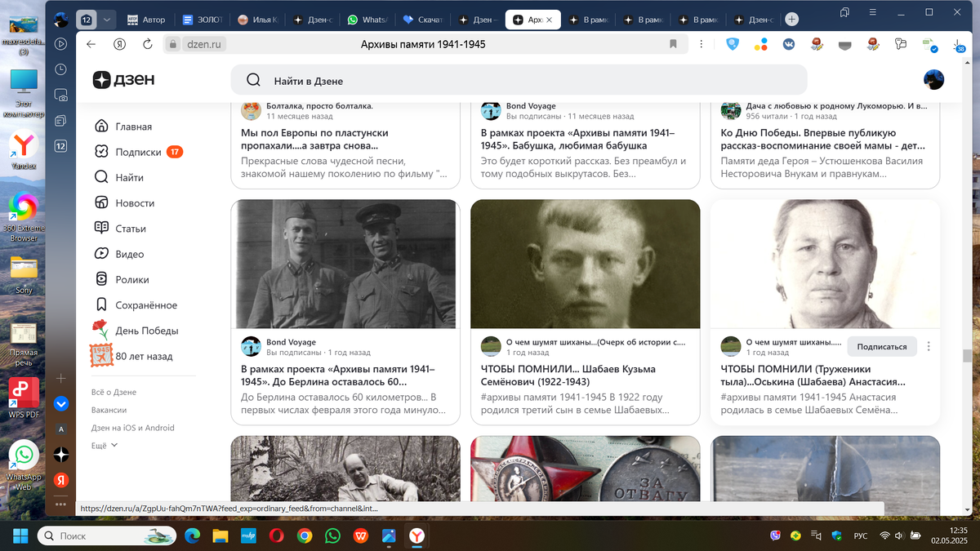Open thumbnail of two soldiers photo
This screenshot has width=980, height=551.
345,264
